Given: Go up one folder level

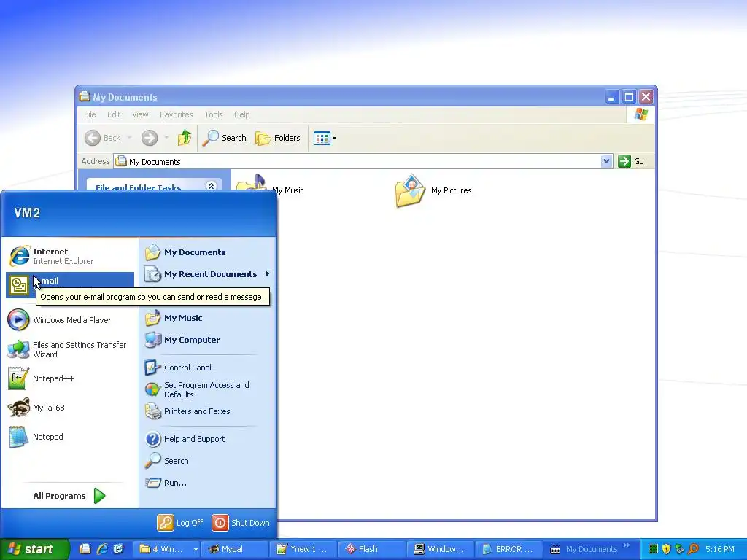Looking at the screenshot, I should coord(185,138).
